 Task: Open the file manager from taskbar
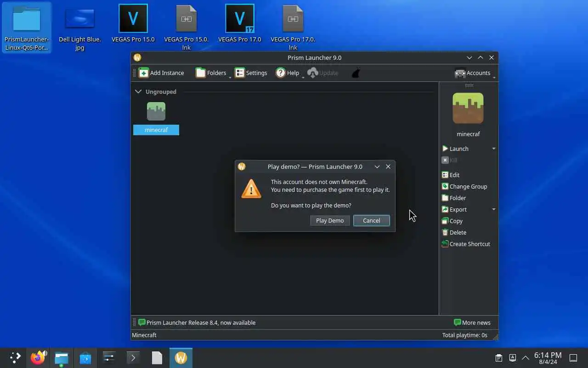click(x=62, y=358)
